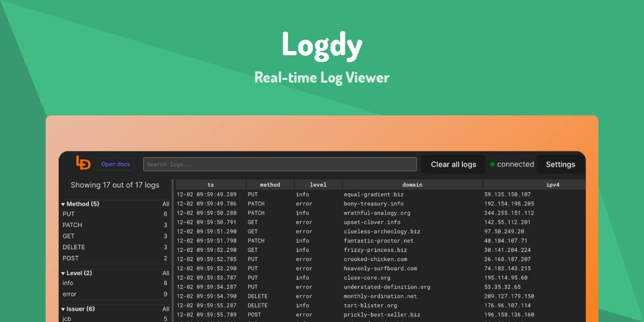Open the Logdy documentation via Open docs

115,164
